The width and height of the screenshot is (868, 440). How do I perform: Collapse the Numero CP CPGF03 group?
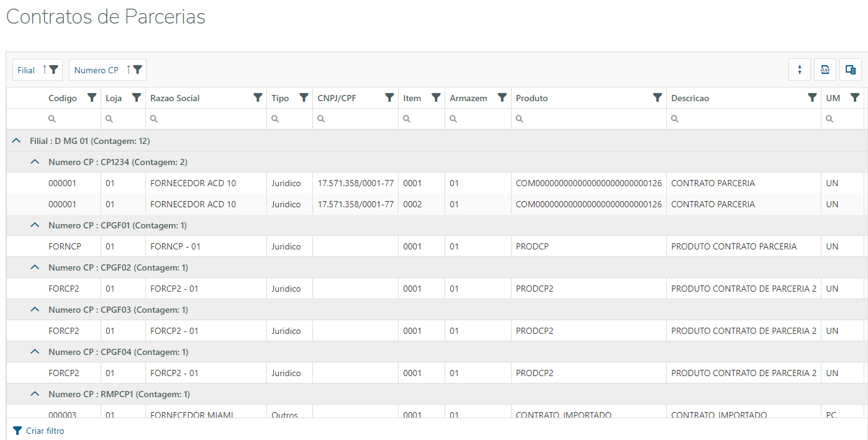tap(35, 310)
